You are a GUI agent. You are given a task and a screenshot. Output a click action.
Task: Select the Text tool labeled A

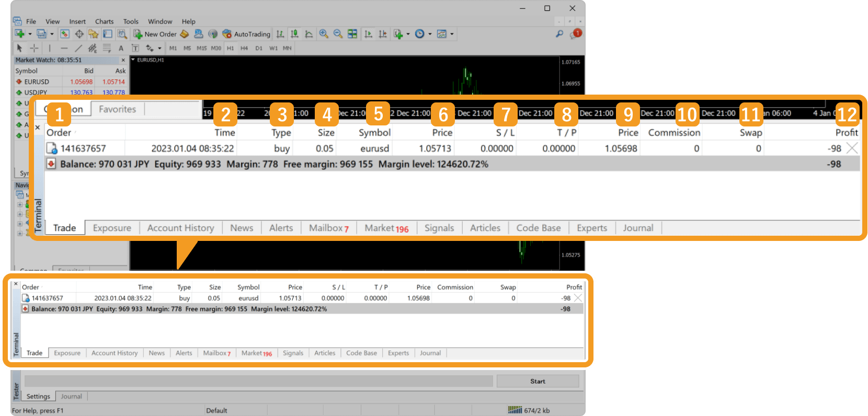pyautogui.click(x=121, y=48)
